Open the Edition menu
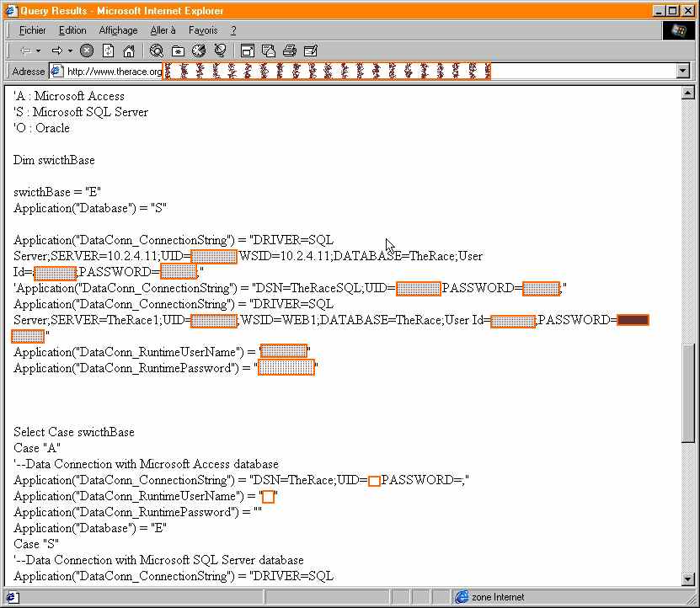The width and height of the screenshot is (700, 608). click(72, 30)
